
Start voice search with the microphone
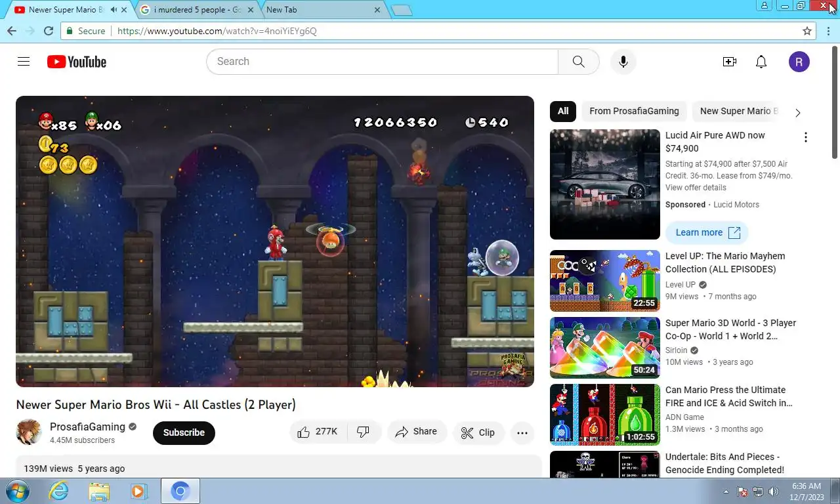coord(623,62)
